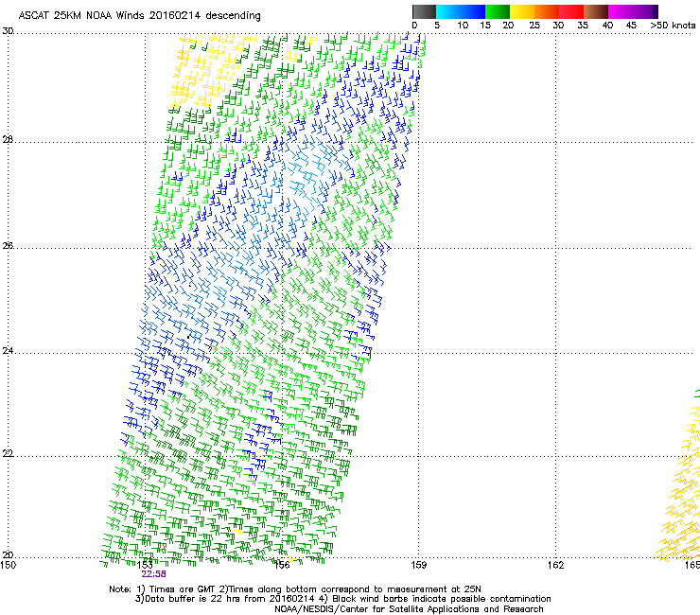700x615 pixels.
Task: Click the purple 22:58 pass time
Action: coord(153,574)
